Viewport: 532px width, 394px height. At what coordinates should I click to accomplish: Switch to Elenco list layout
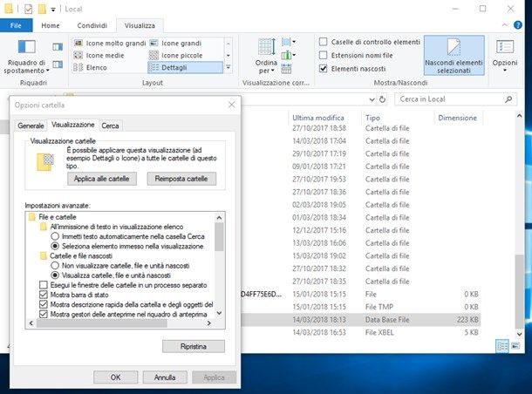tap(95, 67)
